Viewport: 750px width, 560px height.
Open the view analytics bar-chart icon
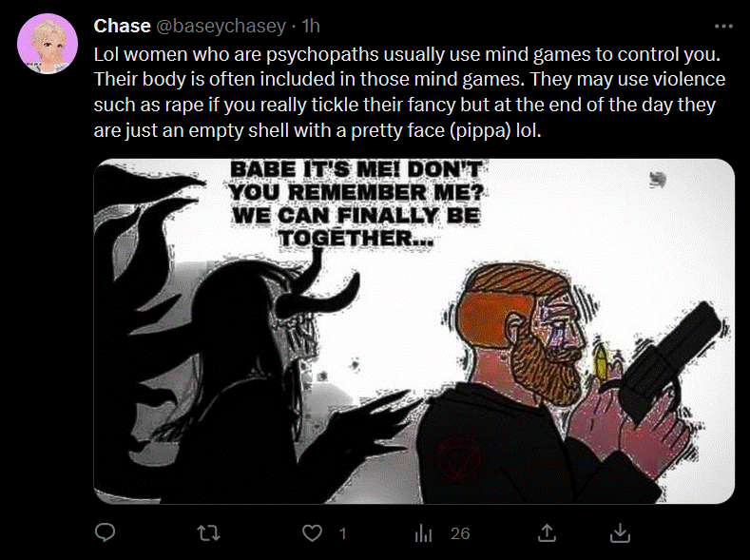point(423,533)
